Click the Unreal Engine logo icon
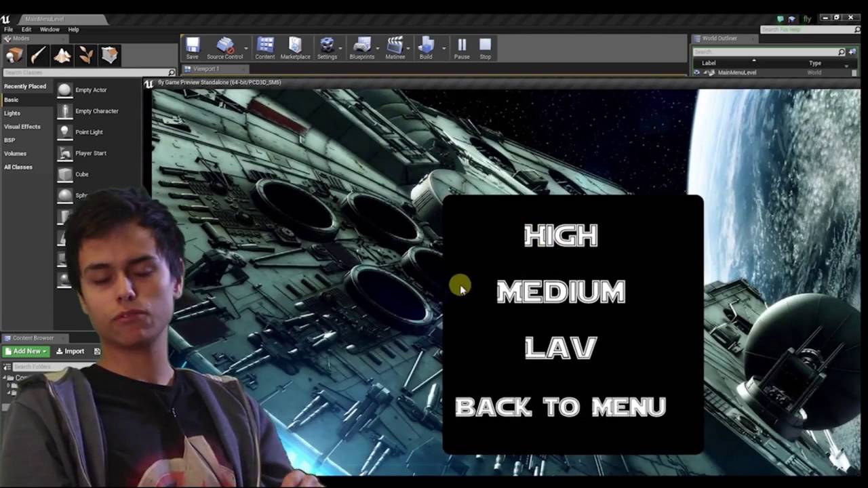Image resolution: width=868 pixels, height=488 pixels. coord(6,18)
